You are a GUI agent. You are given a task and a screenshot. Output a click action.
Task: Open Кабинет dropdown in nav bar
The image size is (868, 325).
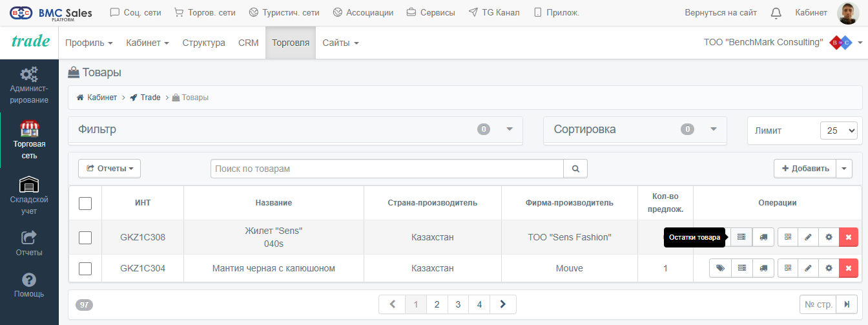(x=147, y=43)
